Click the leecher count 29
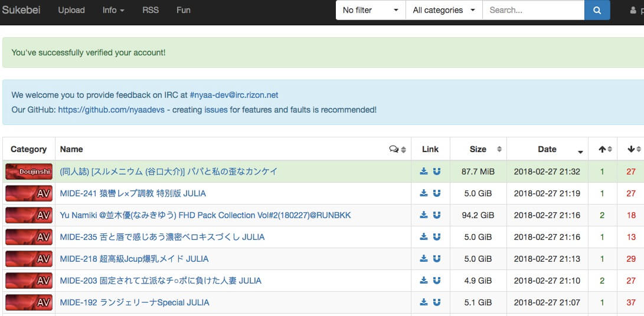This screenshot has width=644, height=316. click(x=631, y=259)
